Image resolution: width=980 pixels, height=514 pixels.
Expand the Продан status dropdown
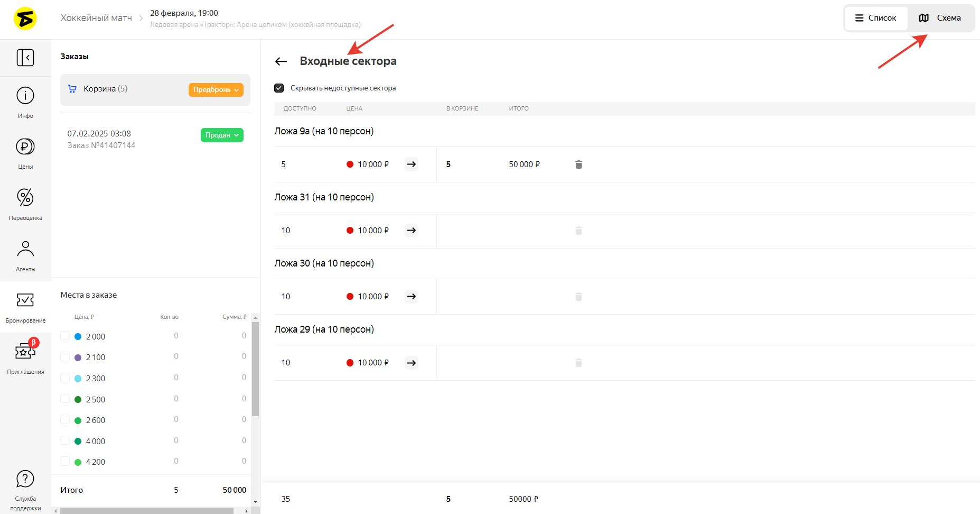(x=222, y=135)
